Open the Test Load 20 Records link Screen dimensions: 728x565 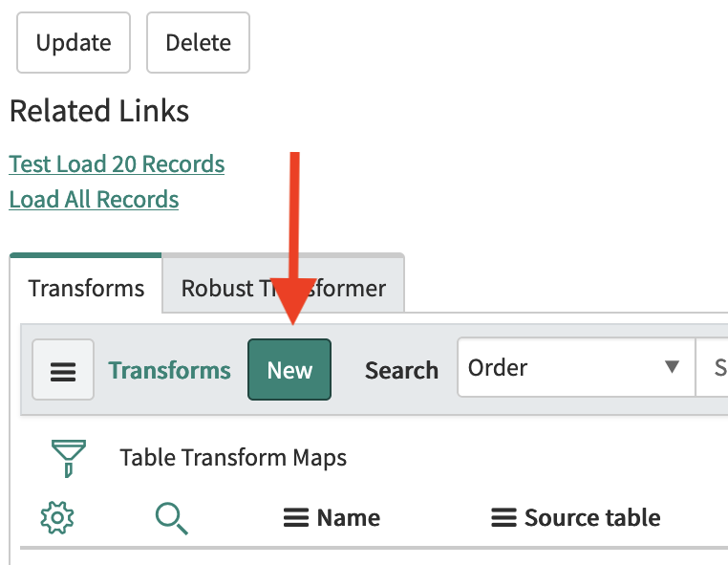point(117,164)
